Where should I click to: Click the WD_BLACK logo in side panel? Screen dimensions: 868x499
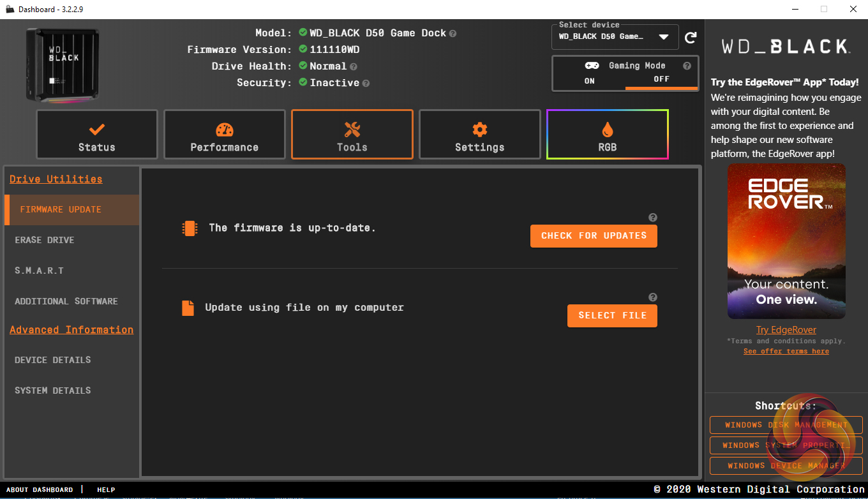(x=786, y=46)
